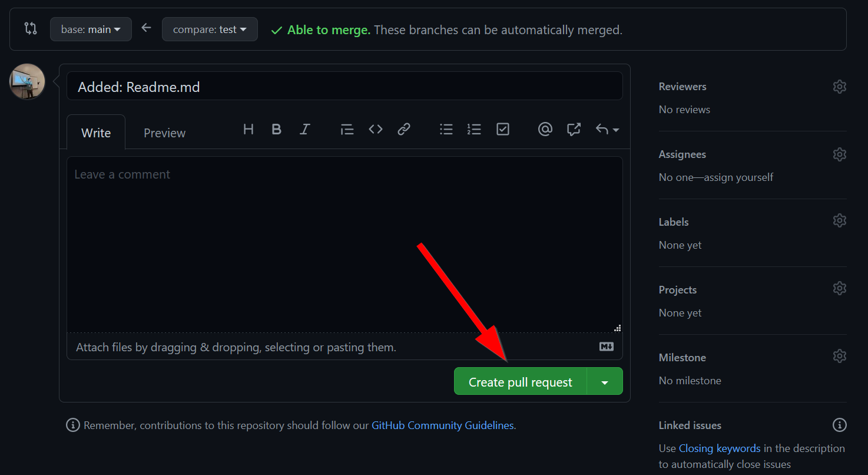Insert code formatting with angle brackets icon
Screen dimensions: 868x475
point(375,130)
